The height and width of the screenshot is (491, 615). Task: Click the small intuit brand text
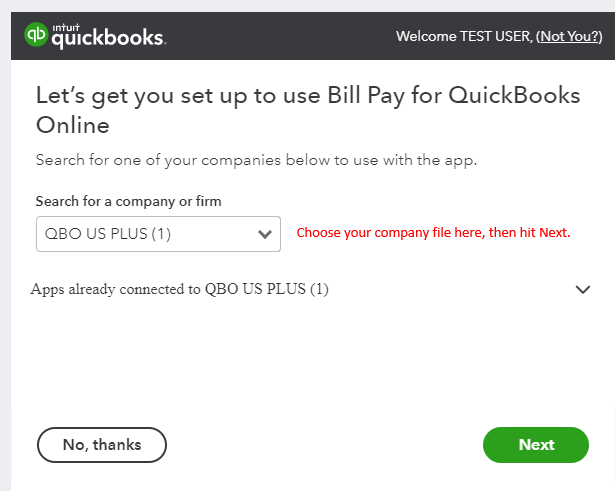click(x=66, y=27)
